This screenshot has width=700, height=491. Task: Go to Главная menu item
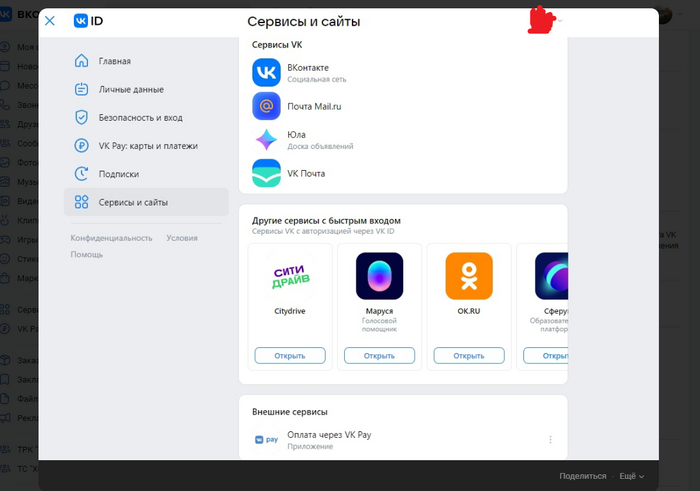coord(146,61)
